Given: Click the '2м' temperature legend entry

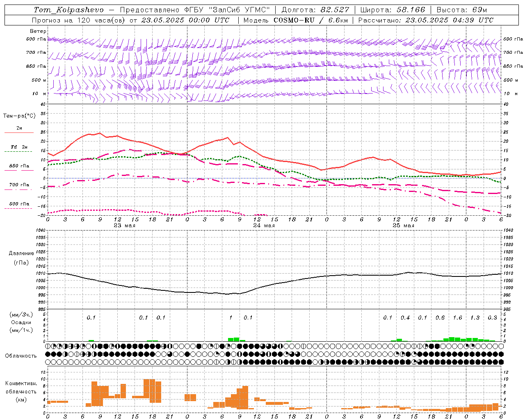Looking at the screenshot, I should 19,128.
